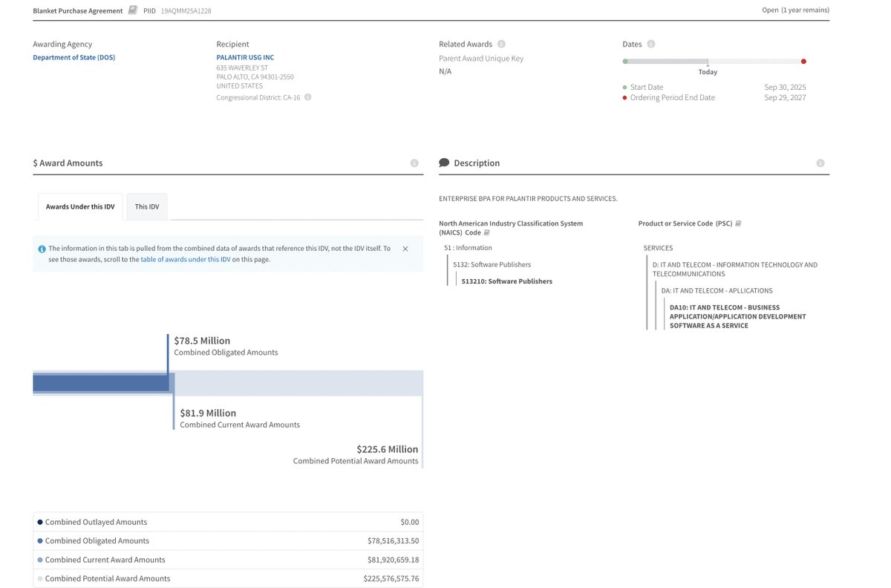Click the DA10 IT and Telecom PSC entry
The image size is (891, 588).
click(x=737, y=316)
